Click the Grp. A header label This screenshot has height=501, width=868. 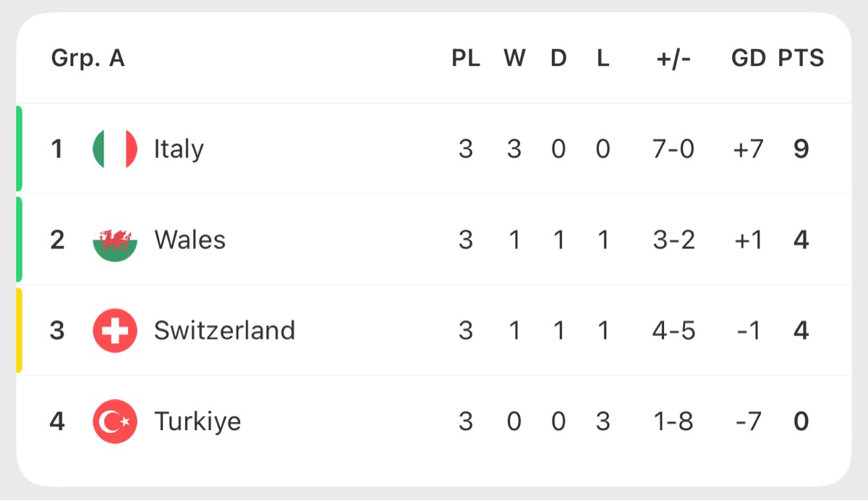pyautogui.click(x=88, y=59)
